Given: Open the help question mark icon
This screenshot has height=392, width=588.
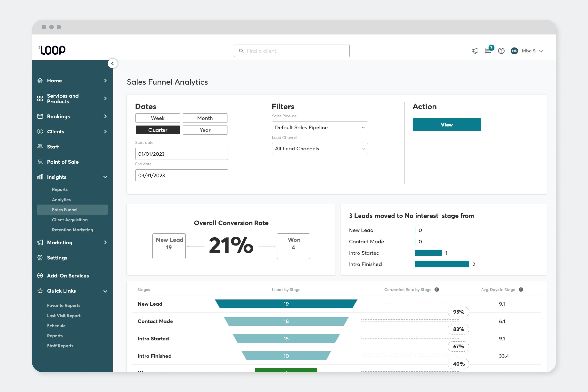Looking at the screenshot, I should (x=501, y=51).
